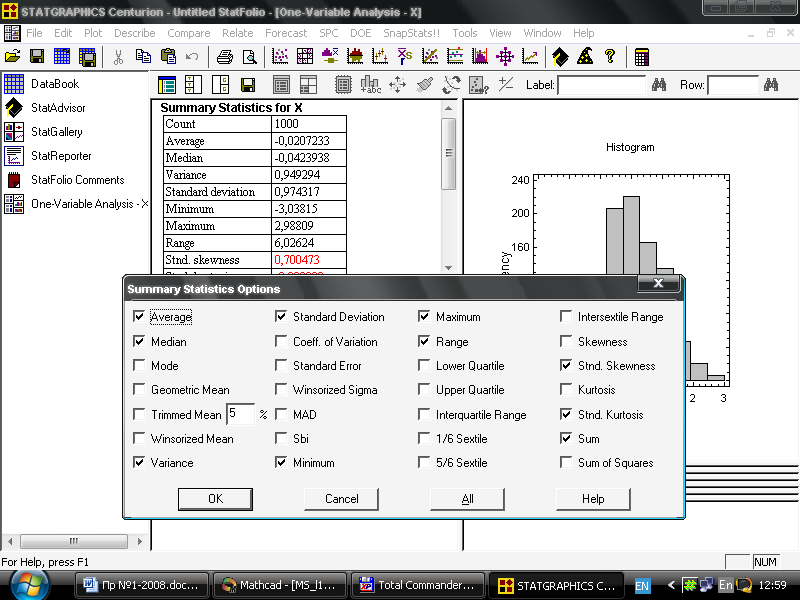
Task: Switch to Total Commander in the taskbar
Action: coord(417,585)
